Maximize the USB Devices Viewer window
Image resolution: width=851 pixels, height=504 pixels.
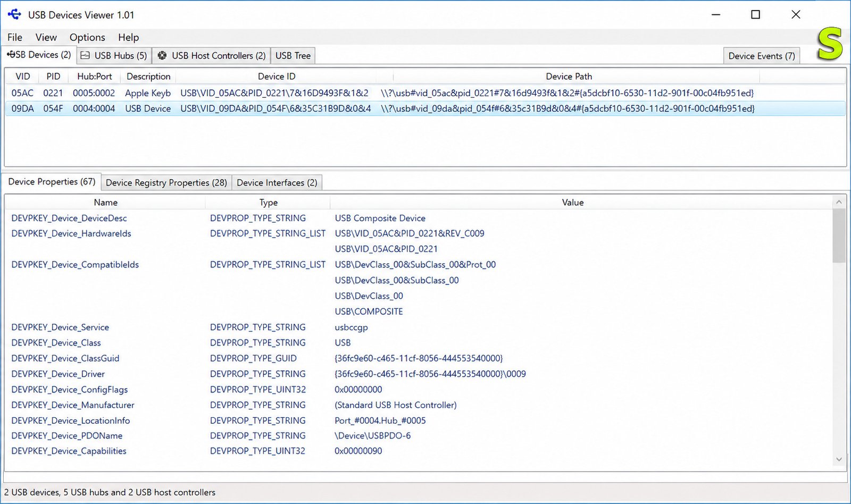pyautogui.click(x=755, y=15)
